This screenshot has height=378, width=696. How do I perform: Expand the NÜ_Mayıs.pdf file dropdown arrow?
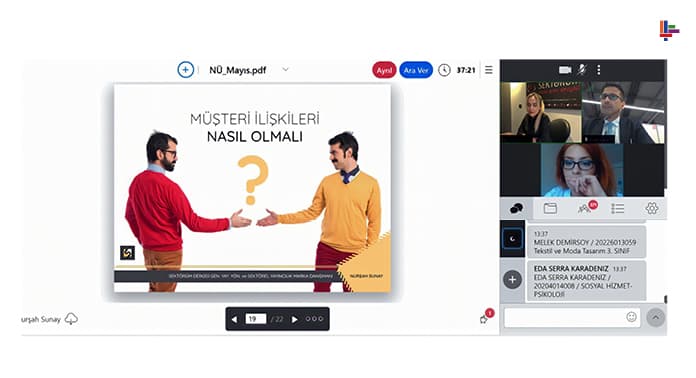point(285,69)
